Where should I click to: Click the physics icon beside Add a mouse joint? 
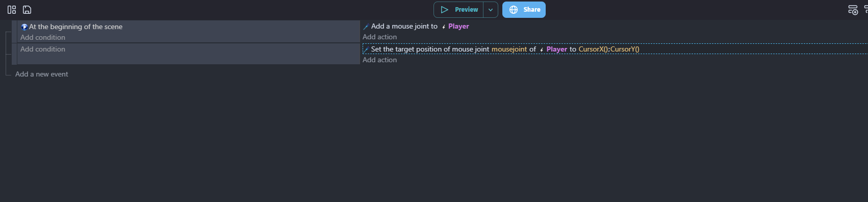click(366, 27)
